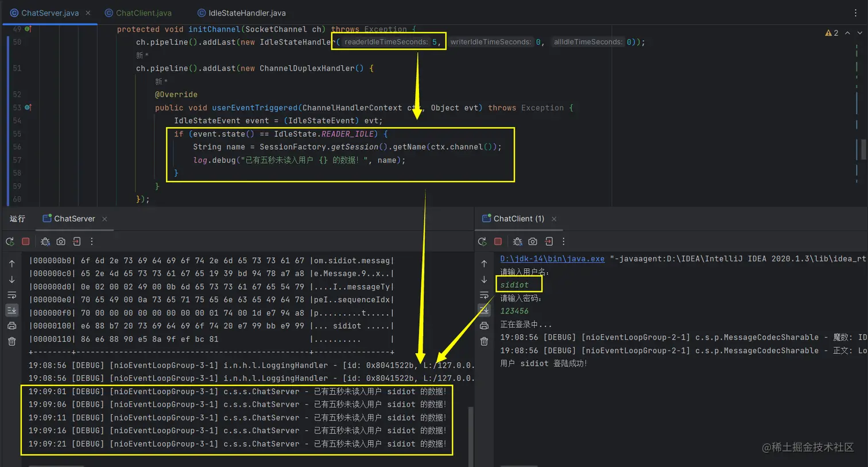
Task: Print the ChatServer console output
Action: click(12, 326)
